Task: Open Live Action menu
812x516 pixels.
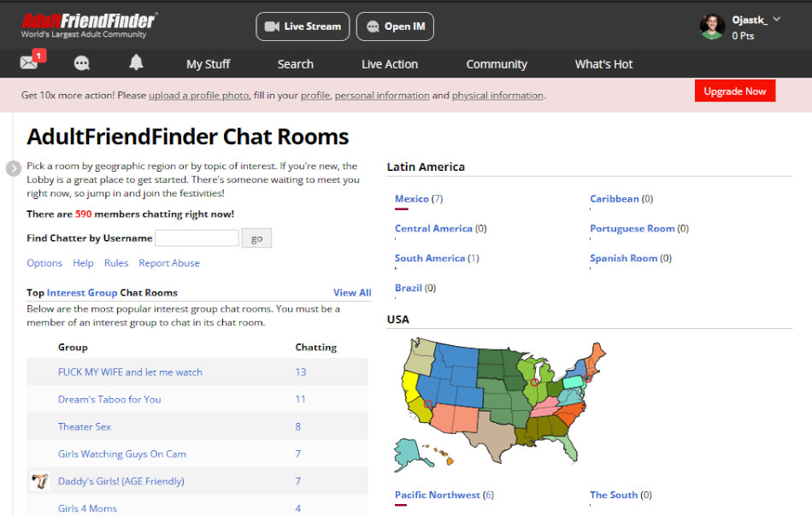Action: click(x=390, y=64)
